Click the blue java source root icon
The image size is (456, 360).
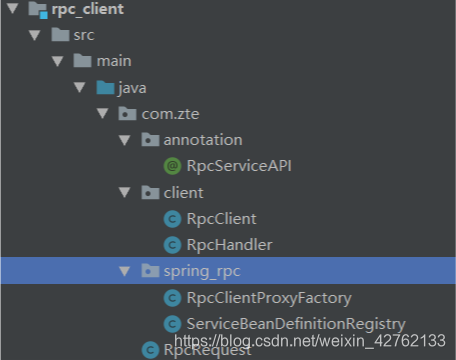pyautogui.click(x=105, y=87)
